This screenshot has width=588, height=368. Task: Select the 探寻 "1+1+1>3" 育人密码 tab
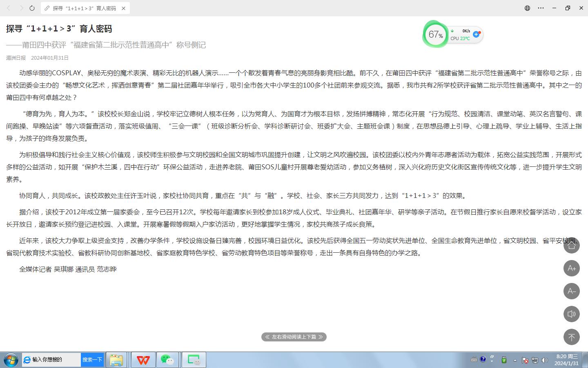85,8
